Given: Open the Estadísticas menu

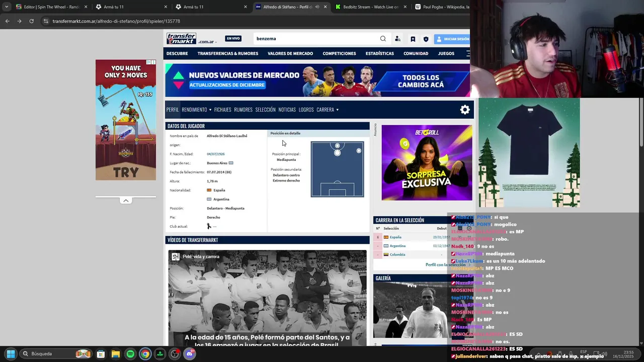Looking at the screenshot, I should click(x=380, y=53).
